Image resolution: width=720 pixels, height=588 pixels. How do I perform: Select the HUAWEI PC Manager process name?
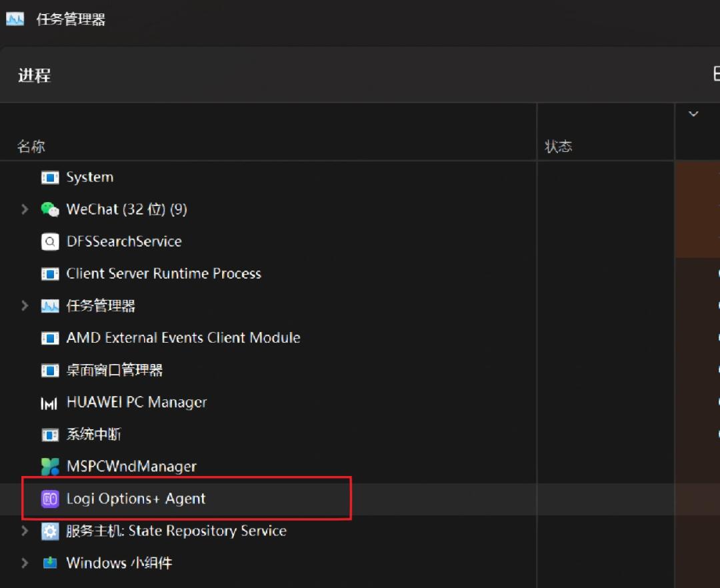137,402
